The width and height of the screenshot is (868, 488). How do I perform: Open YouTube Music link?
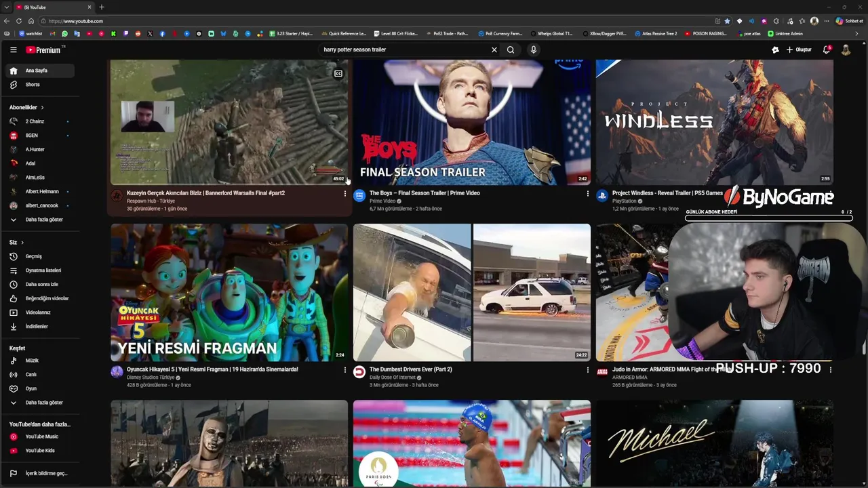[x=40, y=436]
